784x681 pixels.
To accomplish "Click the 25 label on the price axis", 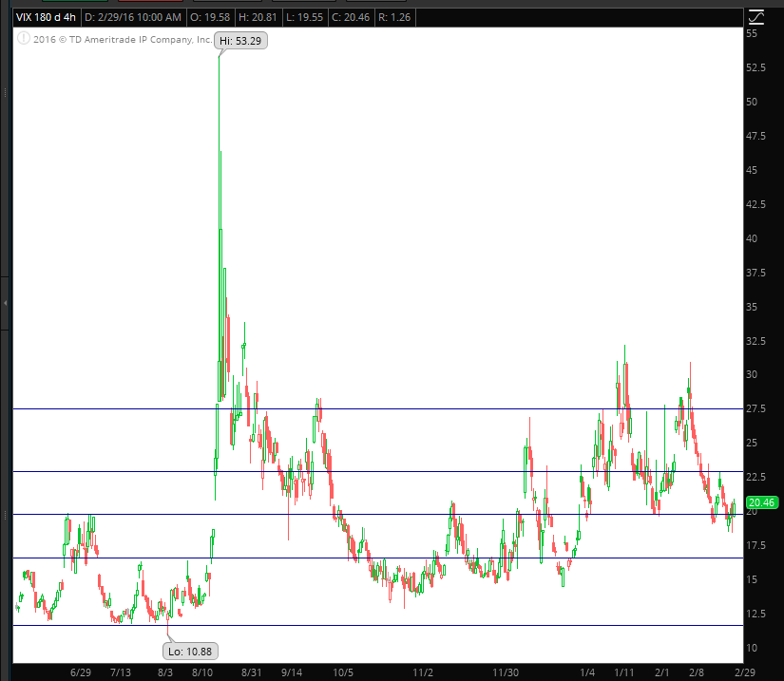I will pyautogui.click(x=752, y=444).
